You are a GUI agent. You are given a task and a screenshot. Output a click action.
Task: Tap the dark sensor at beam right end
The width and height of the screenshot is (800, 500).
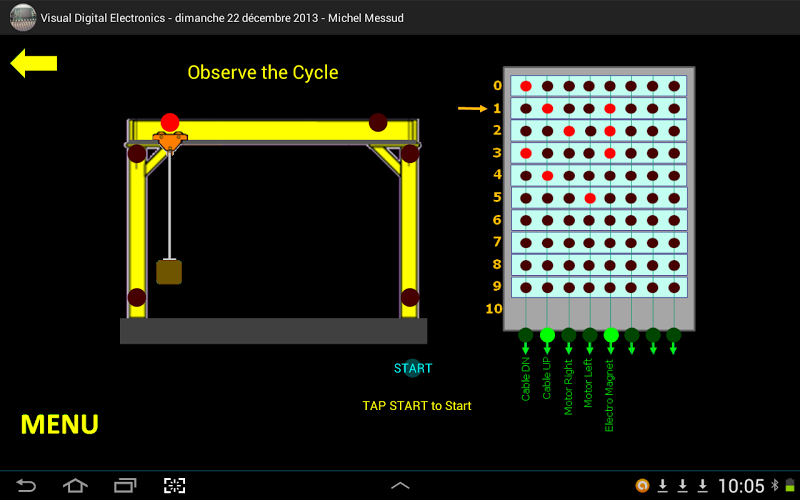pos(378,122)
